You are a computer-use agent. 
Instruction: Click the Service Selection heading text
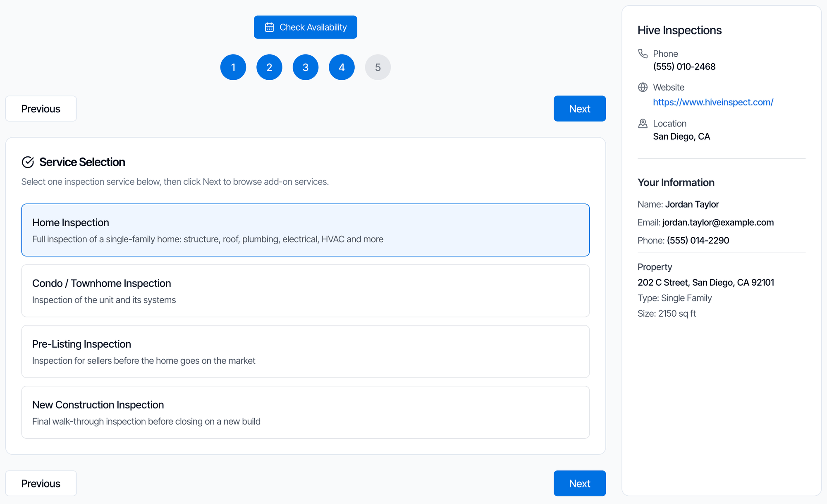[82, 162]
